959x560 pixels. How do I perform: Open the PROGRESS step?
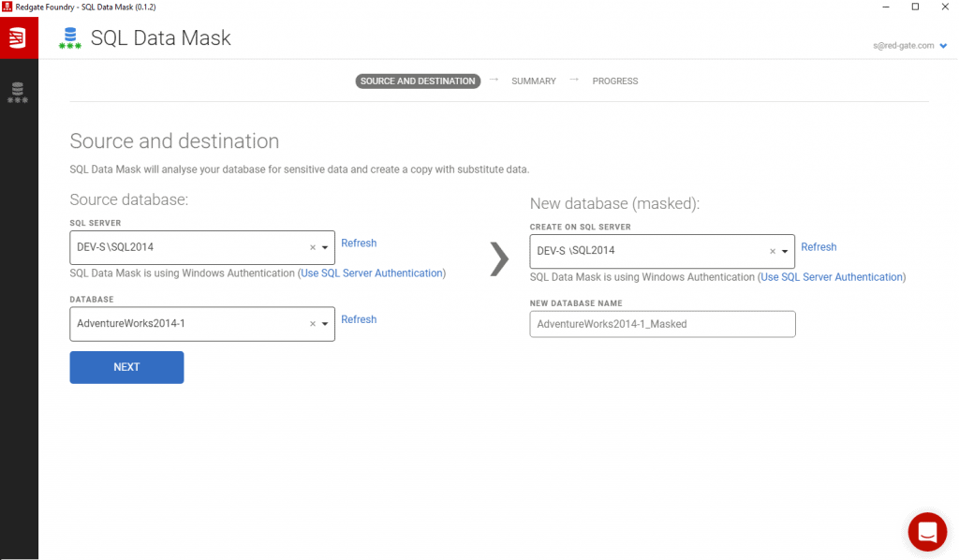(614, 81)
